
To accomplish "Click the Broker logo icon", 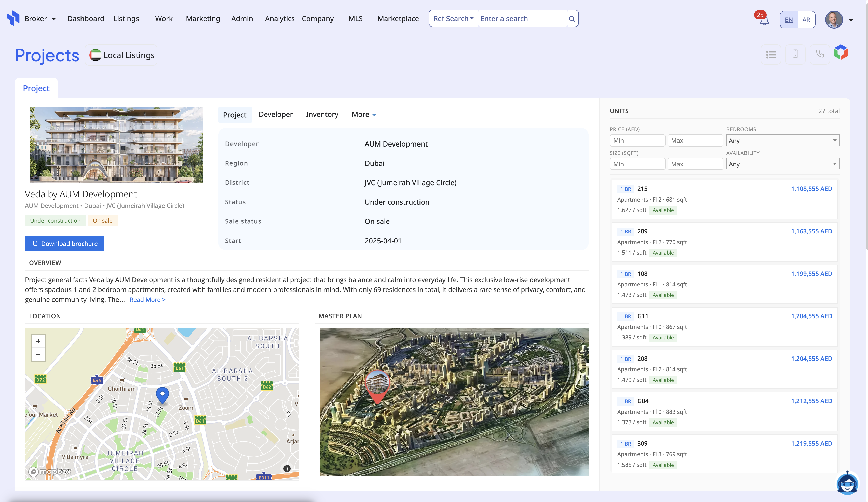I will [13, 18].
